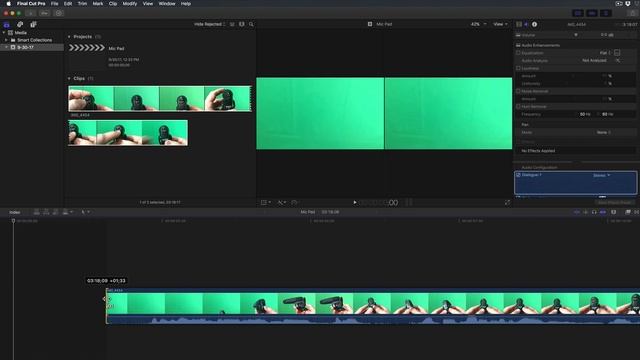This screenshot has height=360, width=640.
Task: Toggle audio skimming icon
Action: tap(586, 212)
